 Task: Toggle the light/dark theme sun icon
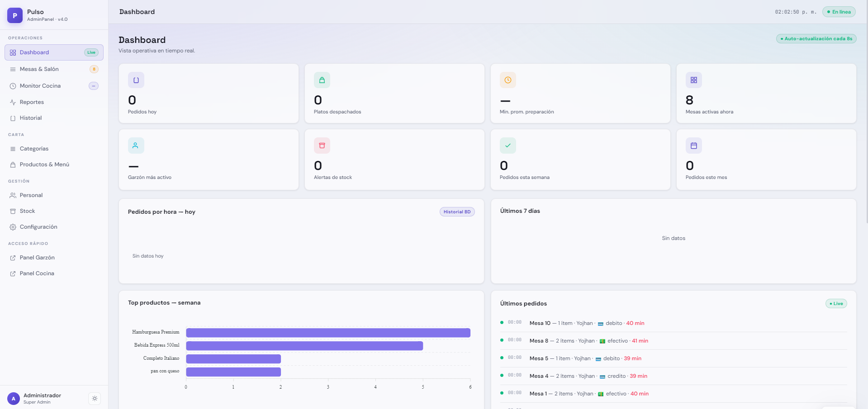point(95,399)
